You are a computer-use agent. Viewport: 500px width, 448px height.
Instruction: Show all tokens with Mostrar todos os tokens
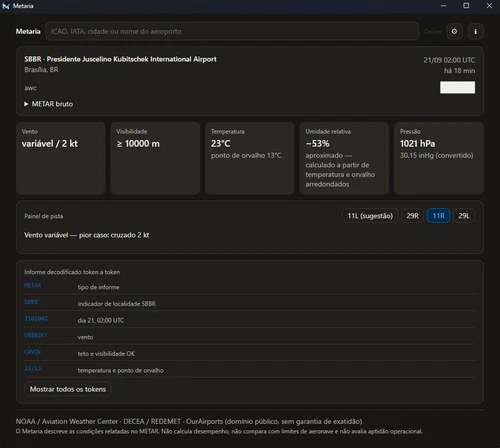68,389
